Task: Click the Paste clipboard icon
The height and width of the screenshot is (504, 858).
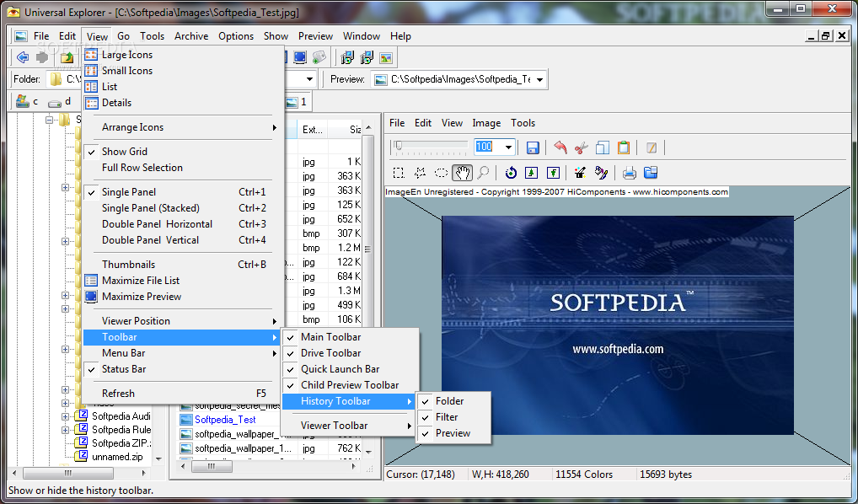Action: pos(623,147)
